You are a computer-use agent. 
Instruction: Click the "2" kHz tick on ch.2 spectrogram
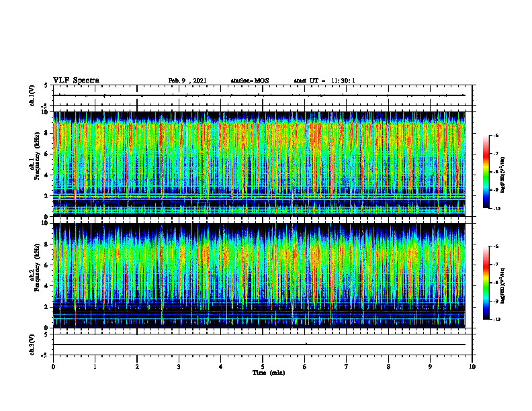coord(46,307)
